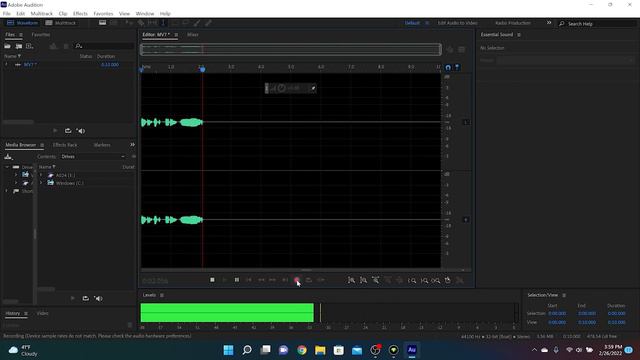Open Editor MV7 panel menu icon
Image resolution: width=640 pixels, height=360 pixels.
click(176, 35)
